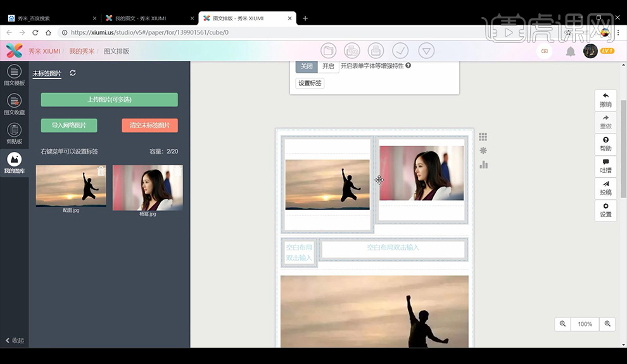Click the page vertical scrollbar
The image size is (627, 364).
pos(623,149)
